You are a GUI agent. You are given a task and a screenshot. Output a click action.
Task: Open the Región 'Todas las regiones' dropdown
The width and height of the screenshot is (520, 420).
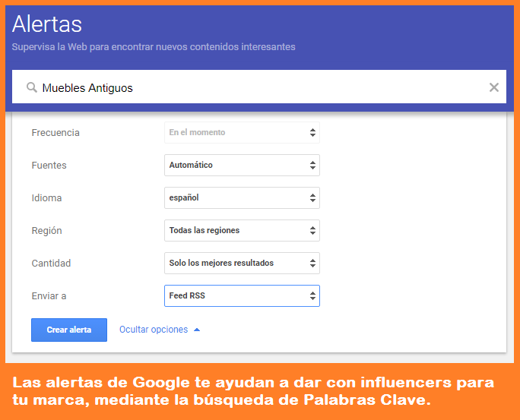[242, 230]
